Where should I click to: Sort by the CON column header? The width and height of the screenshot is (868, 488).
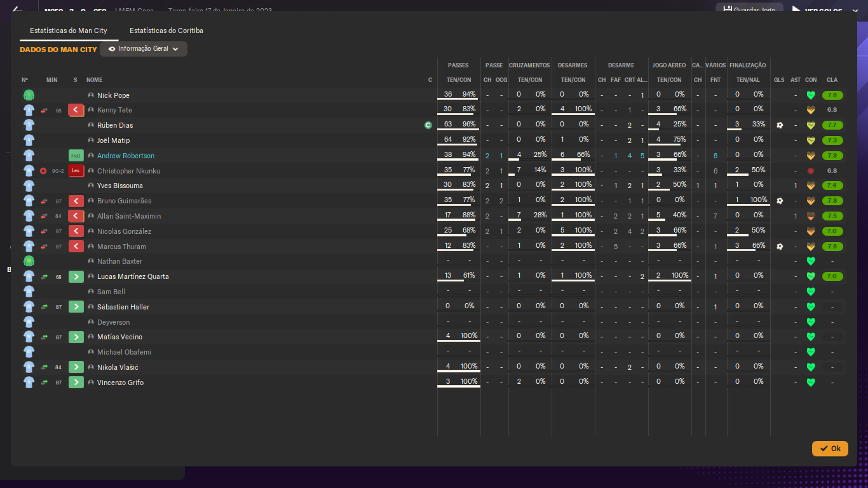pos(811,80)
